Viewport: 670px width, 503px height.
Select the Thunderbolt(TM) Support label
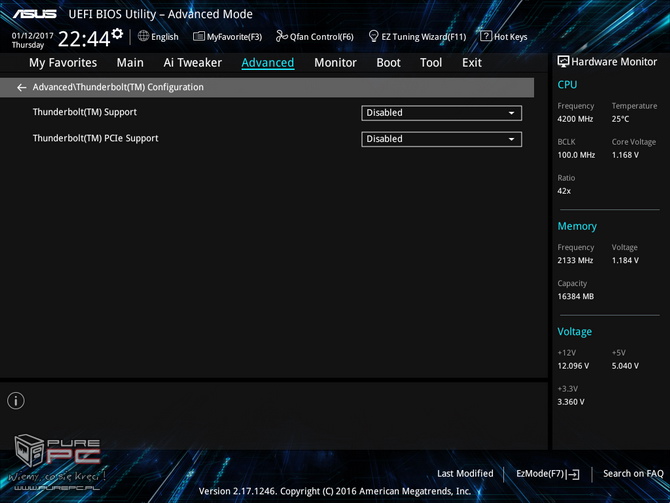(85, 112)
